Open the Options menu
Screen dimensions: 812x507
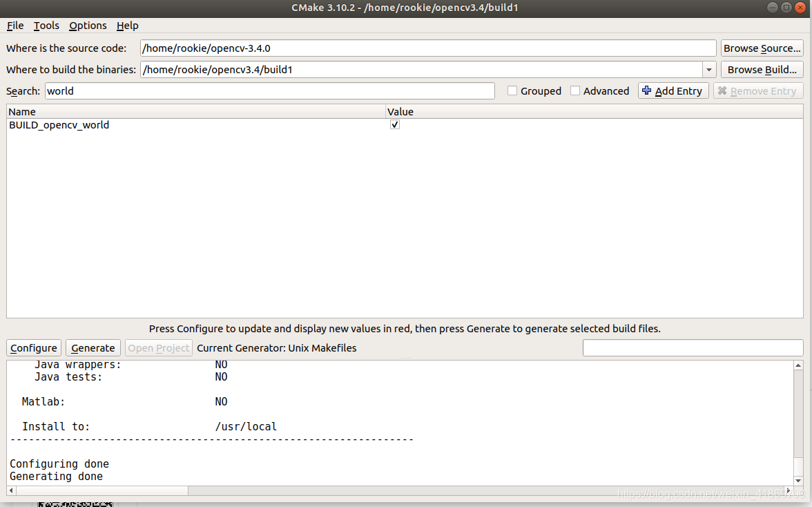pyautogui.click(x=88, y=26)
